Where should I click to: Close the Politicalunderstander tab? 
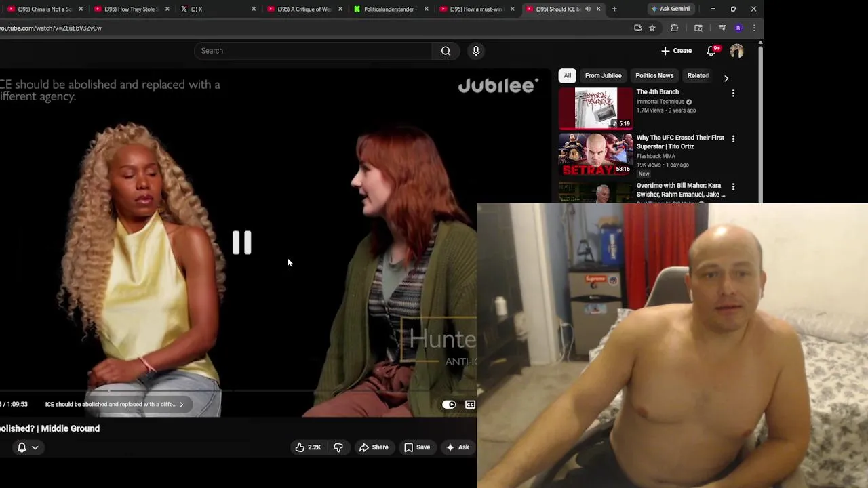coord(427,9)
